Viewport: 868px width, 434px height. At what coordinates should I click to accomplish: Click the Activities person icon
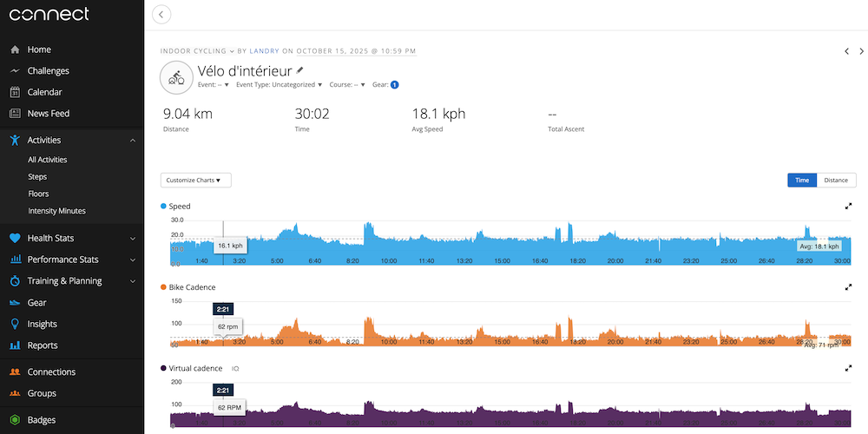[x=16, y=140]
